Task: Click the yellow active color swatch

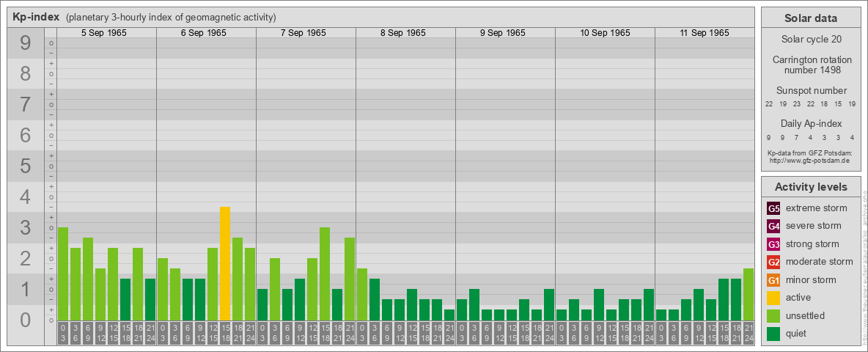Action: pos(773,298)
